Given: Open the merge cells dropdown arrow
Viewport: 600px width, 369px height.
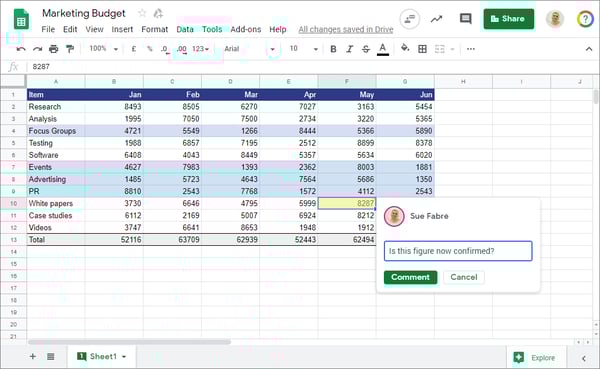Looking at the screenshot, I should click(452, 49).
